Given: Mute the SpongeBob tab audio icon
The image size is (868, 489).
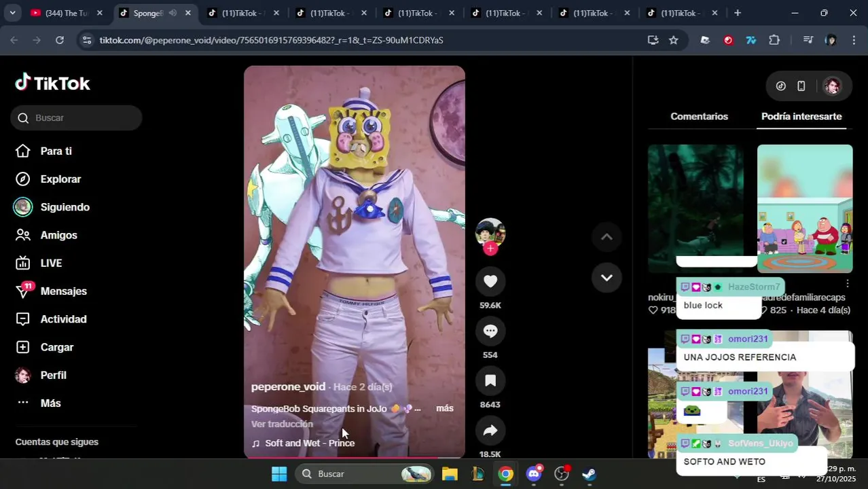Looking at the screenshot, I should pos(173,13).
